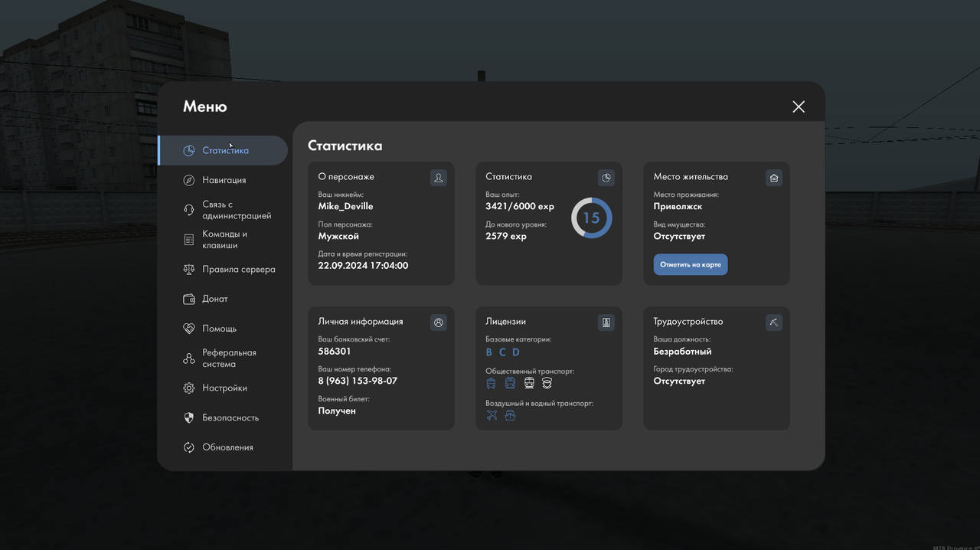Click the blue bus license icon

pos(510,383)
